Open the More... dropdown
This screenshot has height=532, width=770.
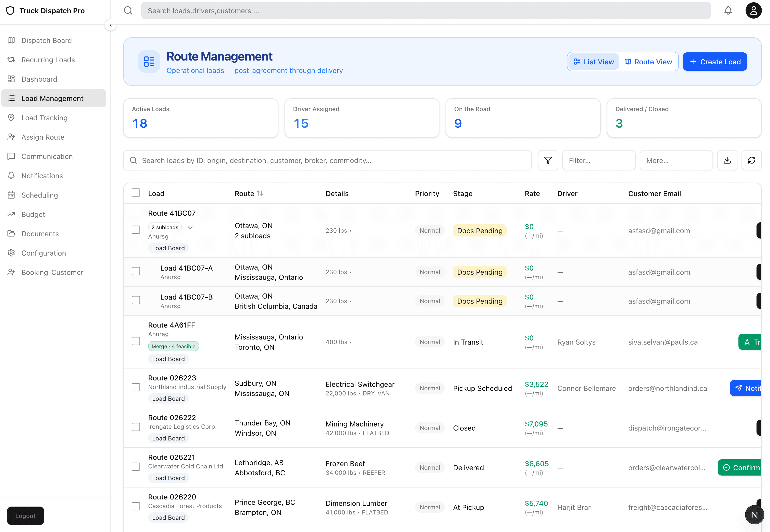pos(676,160)
